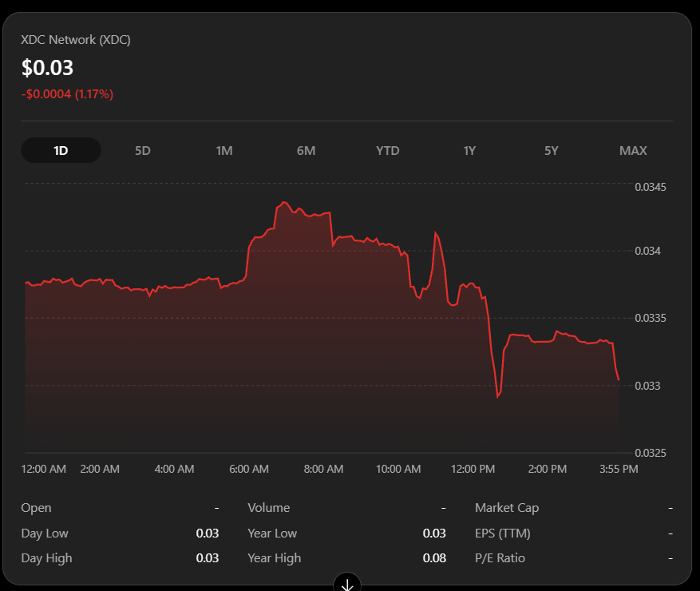Select the 1D time range tab
Screen dimensions: 700x591
[61, 150]
